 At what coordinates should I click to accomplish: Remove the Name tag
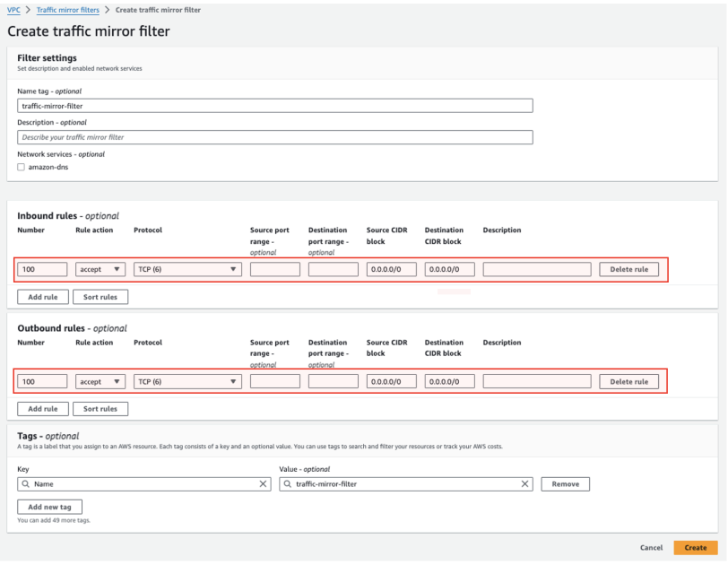tap(565, 484)
